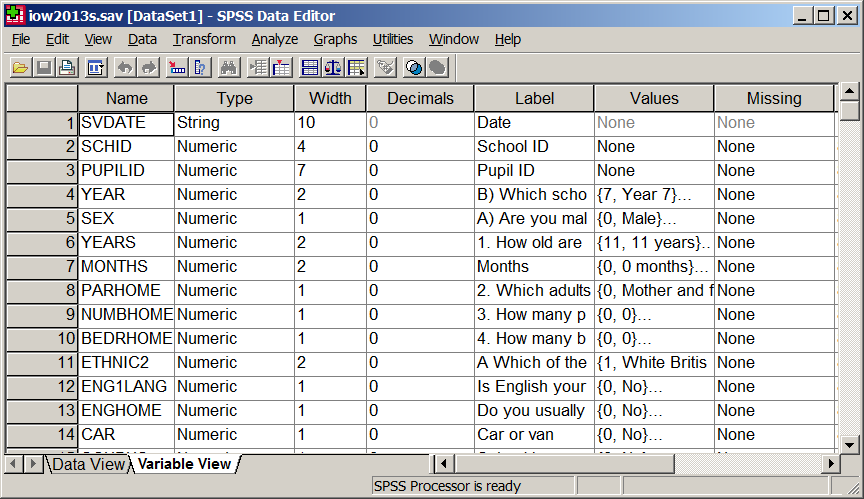Toggle the Value Labels tag icon

pos(385,68)
